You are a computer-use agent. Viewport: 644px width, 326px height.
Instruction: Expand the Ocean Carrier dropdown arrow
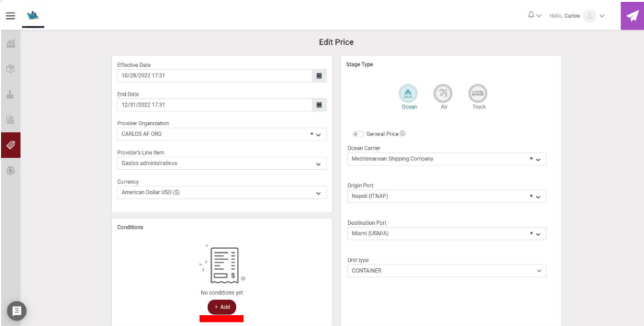pos(538,159)
